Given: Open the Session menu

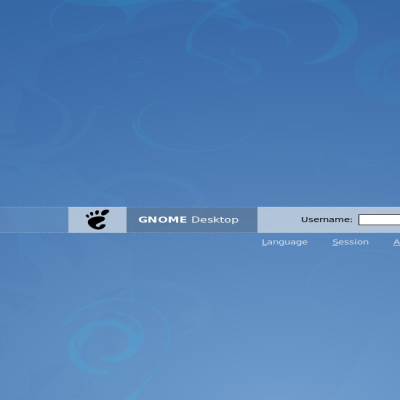Looking at the screenshot, I should click(350, 242).
